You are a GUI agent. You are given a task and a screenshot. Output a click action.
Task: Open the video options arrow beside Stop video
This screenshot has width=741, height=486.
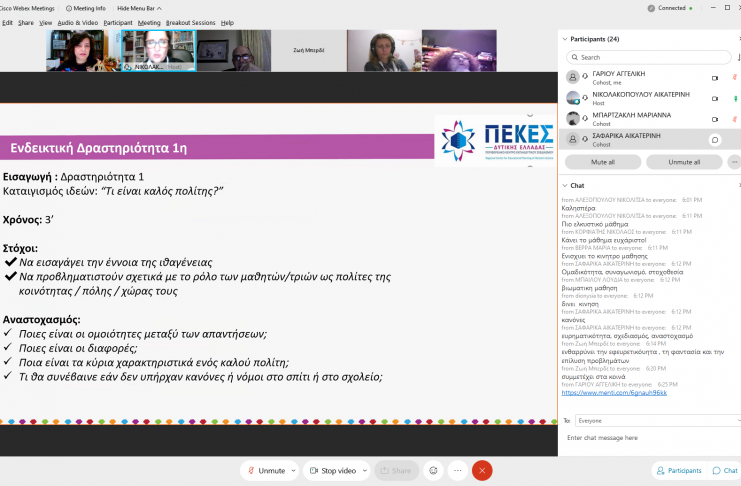pyautogui.click(x=363, y=470)
